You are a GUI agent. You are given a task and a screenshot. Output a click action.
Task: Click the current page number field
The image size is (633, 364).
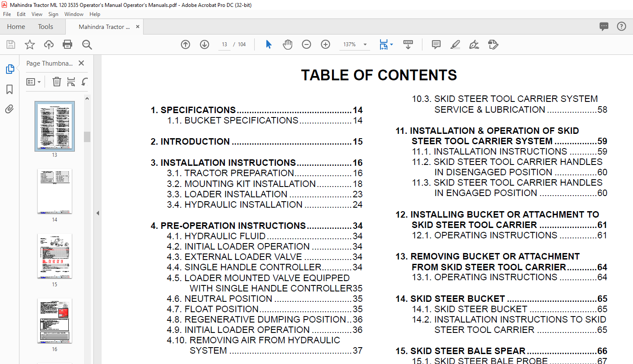tap(224, 44)
